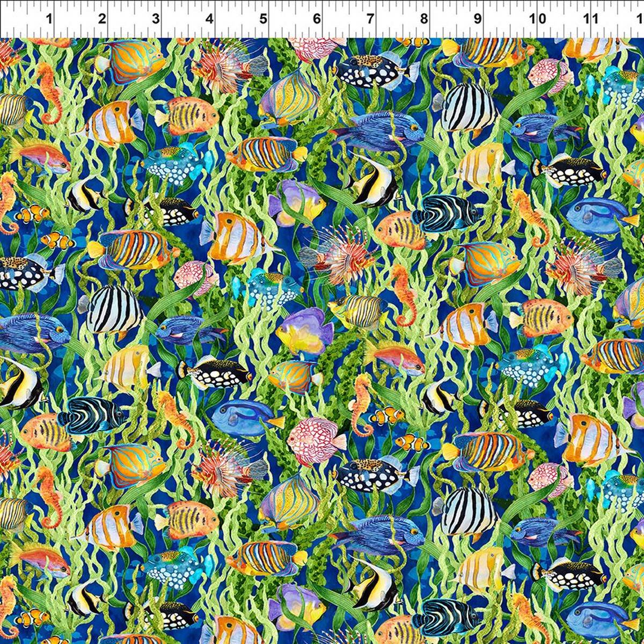Click the ruler number 10

tap(538, 19)
